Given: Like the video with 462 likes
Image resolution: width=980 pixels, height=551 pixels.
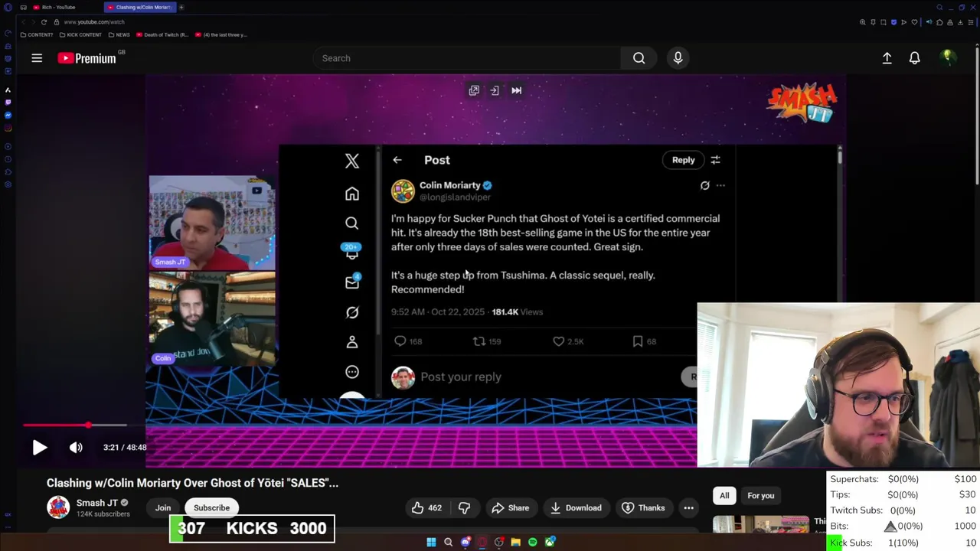Looking at the screenshot, I should point(426,507).
